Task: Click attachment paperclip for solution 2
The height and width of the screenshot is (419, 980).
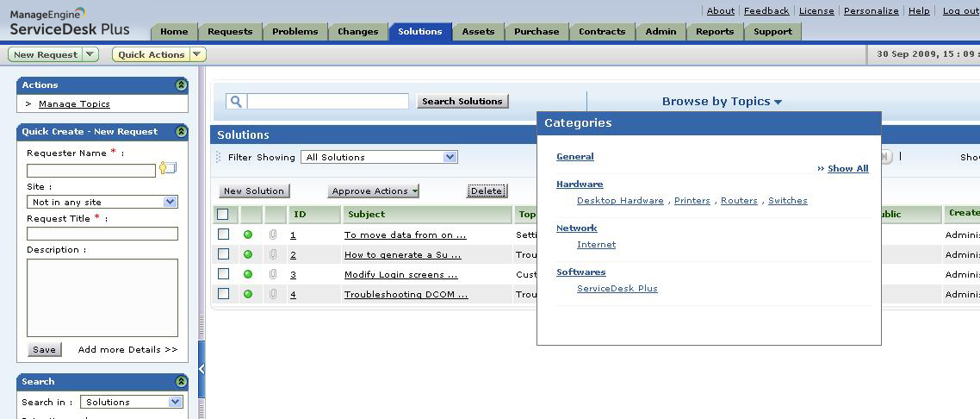Action: 272,254
